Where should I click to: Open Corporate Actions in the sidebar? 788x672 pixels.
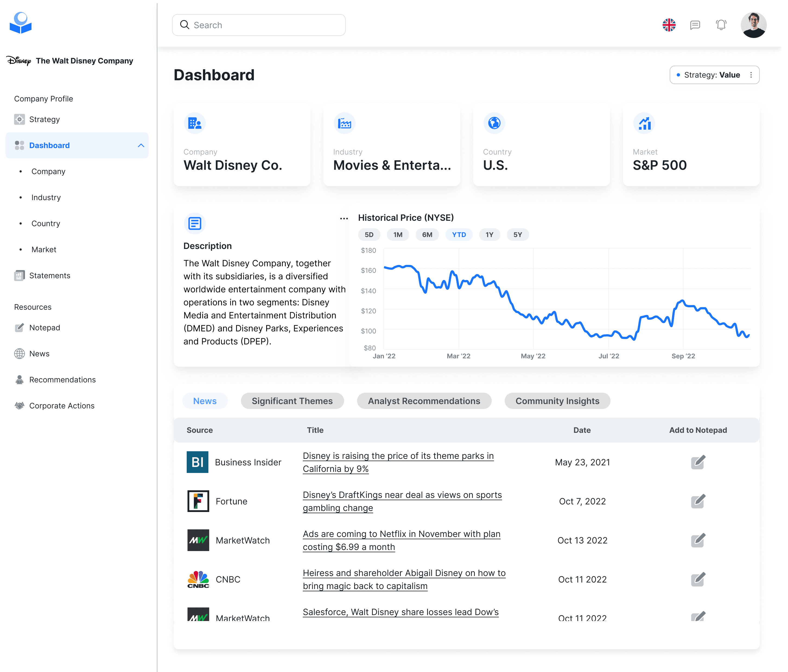pos(62,406)
